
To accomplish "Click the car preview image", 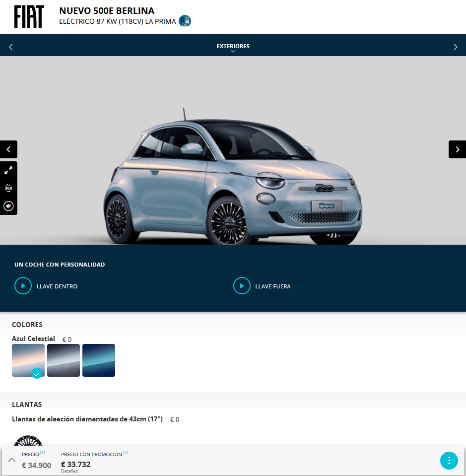I will tap(233, 150).
